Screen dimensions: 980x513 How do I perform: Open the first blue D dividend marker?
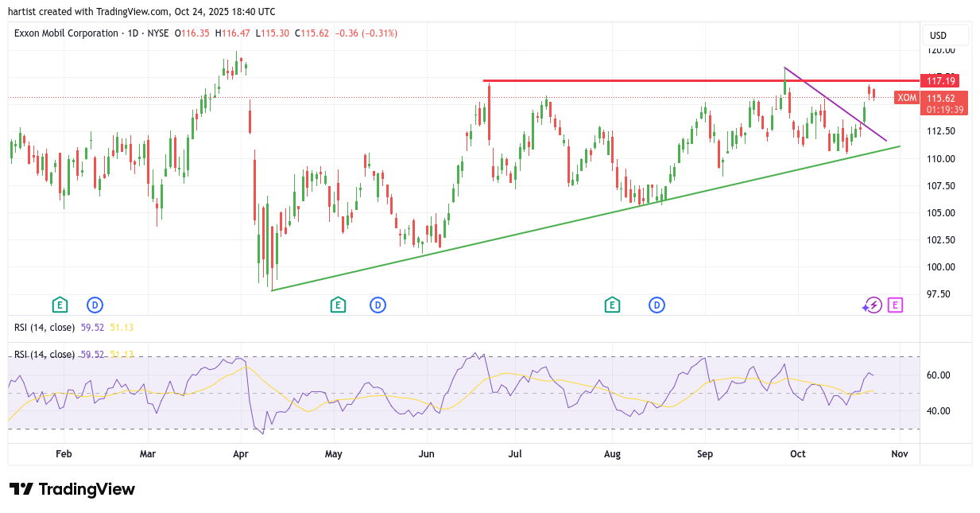(x=95, y=305)
